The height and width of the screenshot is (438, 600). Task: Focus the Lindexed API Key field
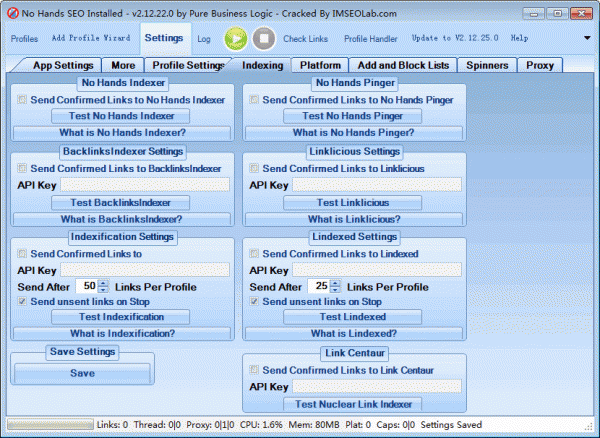coord(377,270)
